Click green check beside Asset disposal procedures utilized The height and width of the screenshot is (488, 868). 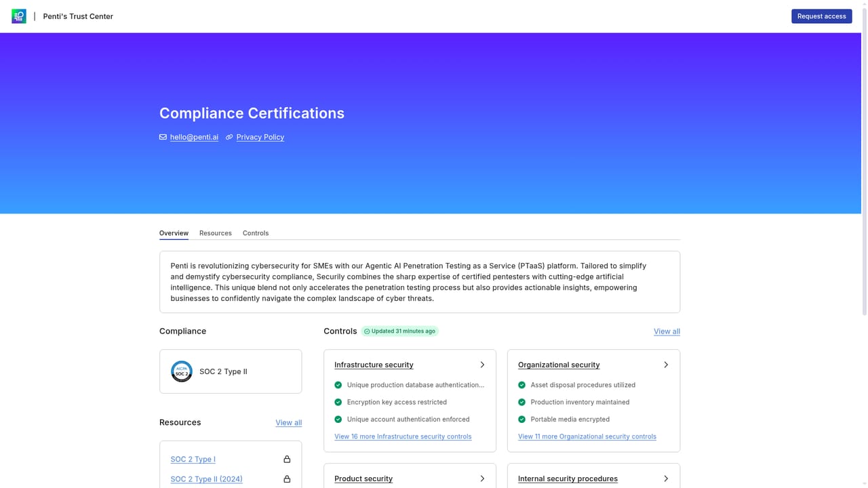point(522,385)
